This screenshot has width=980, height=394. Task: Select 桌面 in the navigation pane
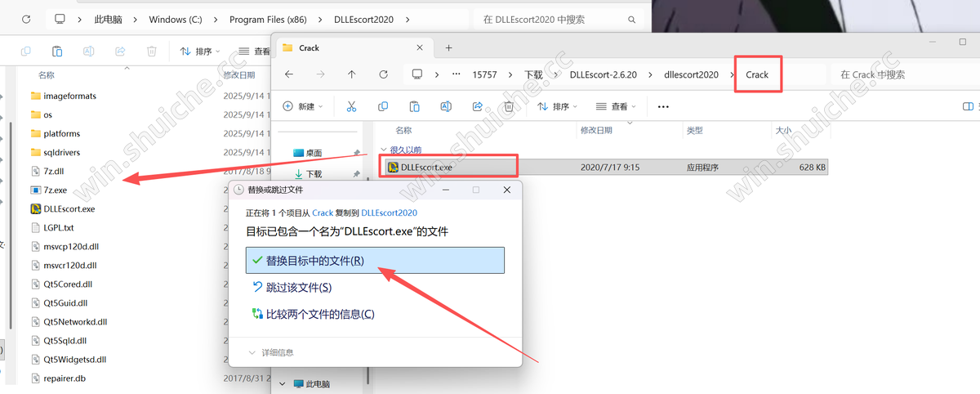pyautogui.click(x=314, y=153)
